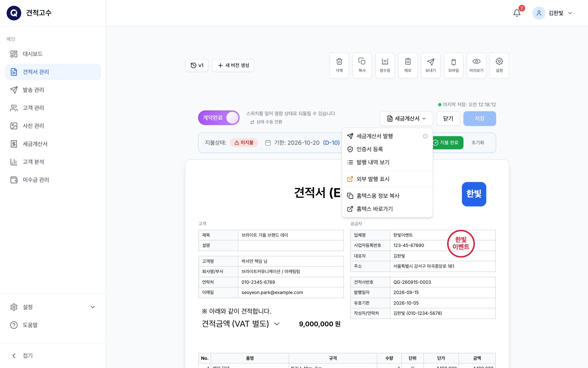Open the 모바일 phone view

453,65
